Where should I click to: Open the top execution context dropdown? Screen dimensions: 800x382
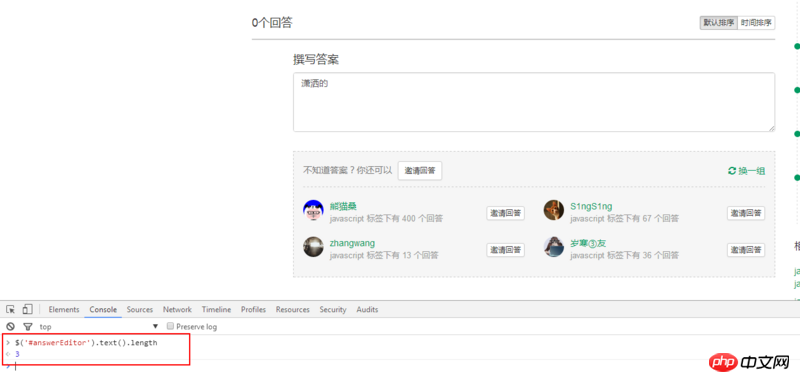(99, 326)
